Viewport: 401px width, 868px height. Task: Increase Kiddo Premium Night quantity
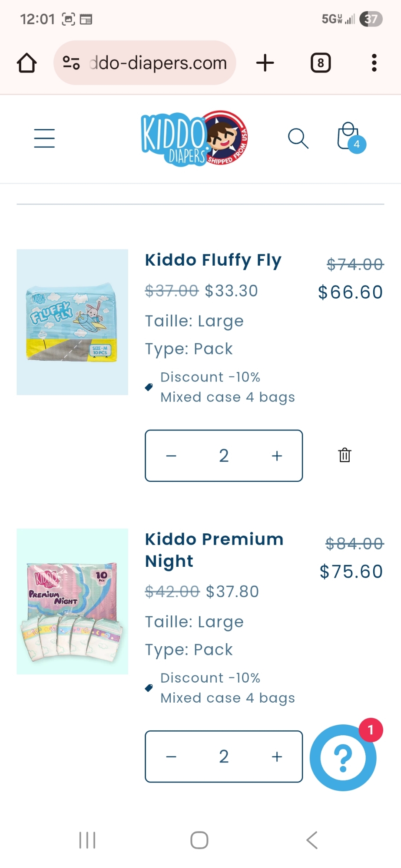pyautogui.click(x=277, y=757)
